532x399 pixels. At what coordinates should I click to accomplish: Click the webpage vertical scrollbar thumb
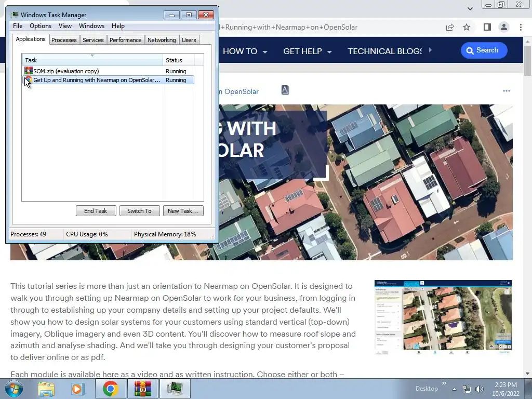(528, 61)
